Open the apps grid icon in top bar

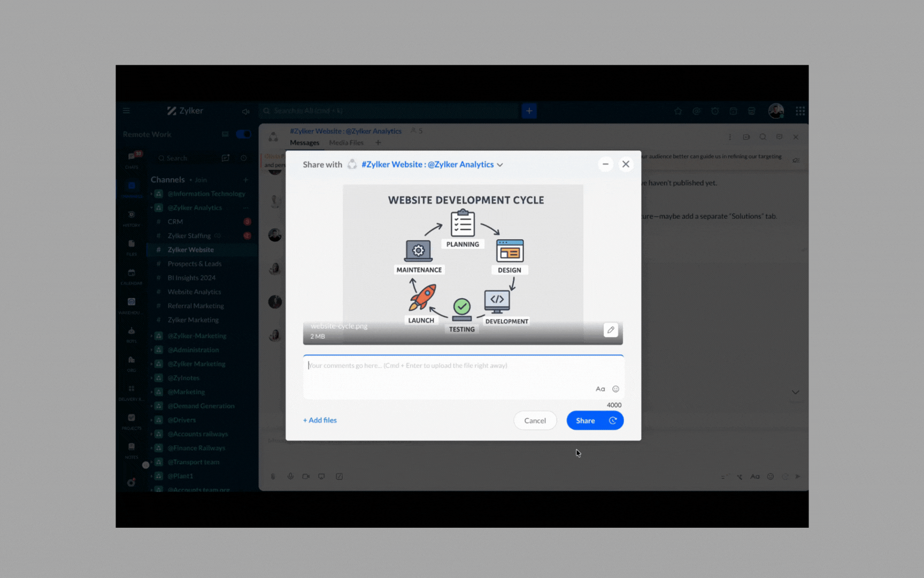point(800,111)
